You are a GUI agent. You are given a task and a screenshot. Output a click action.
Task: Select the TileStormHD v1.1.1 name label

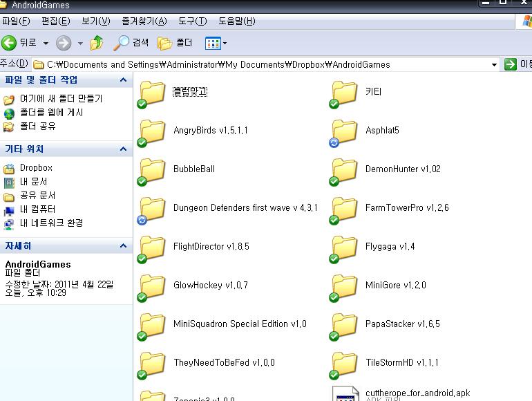click(x=401, y=363)
